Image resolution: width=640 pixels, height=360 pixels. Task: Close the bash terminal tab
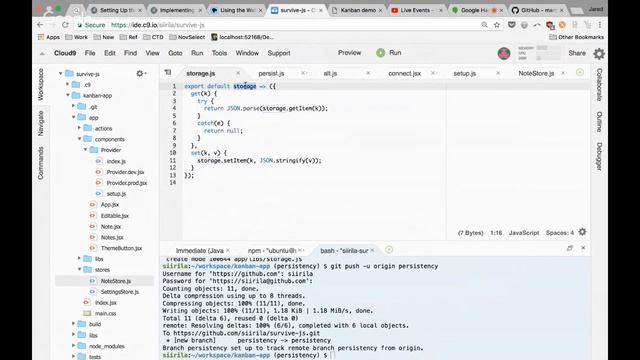[372, 250]
